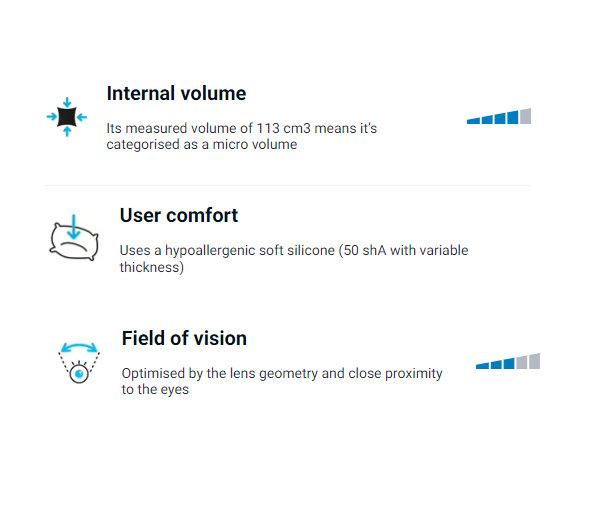The image size is (611, 532).
Task: Click the 'to the eyes' text line
Action: tap(155, 389)
